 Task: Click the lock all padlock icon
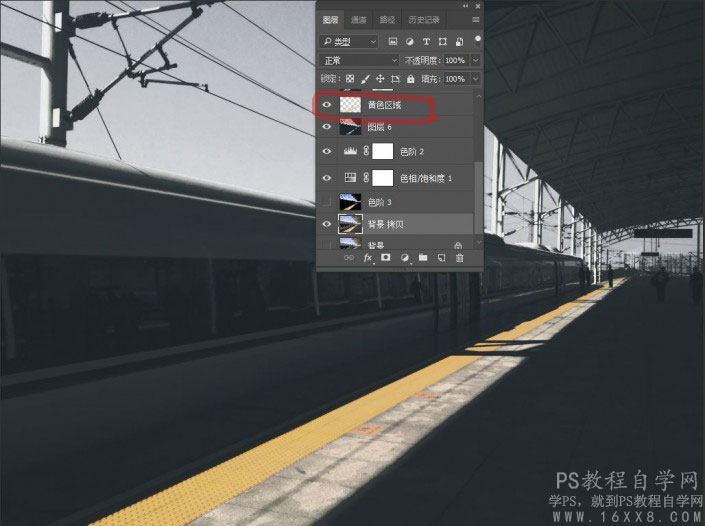click(411, 79)
